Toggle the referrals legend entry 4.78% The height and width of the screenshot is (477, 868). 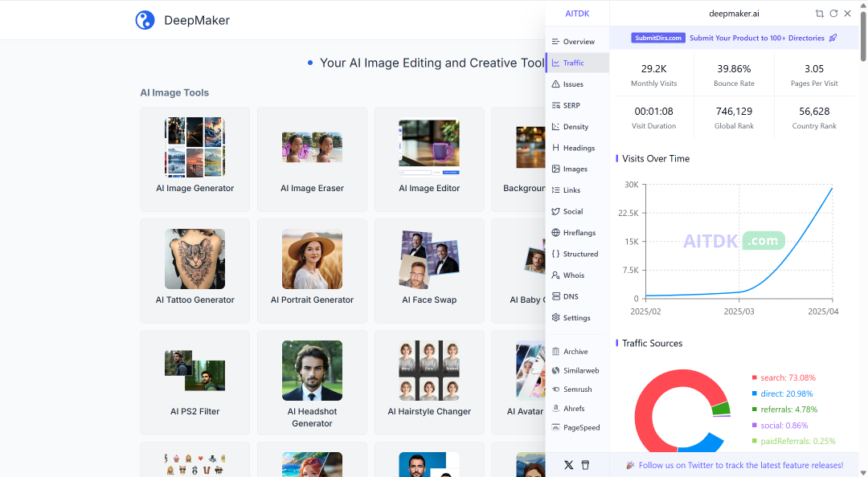(x=784, y=410)
